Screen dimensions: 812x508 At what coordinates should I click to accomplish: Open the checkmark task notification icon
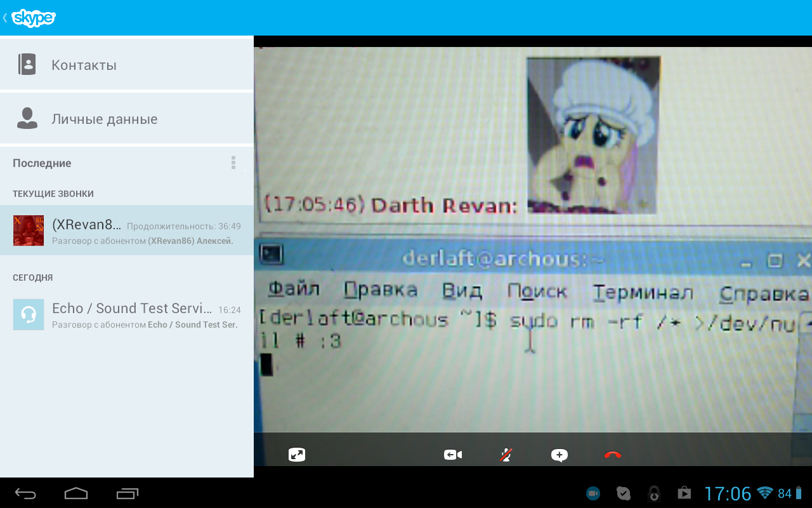[x=624, y=493]
